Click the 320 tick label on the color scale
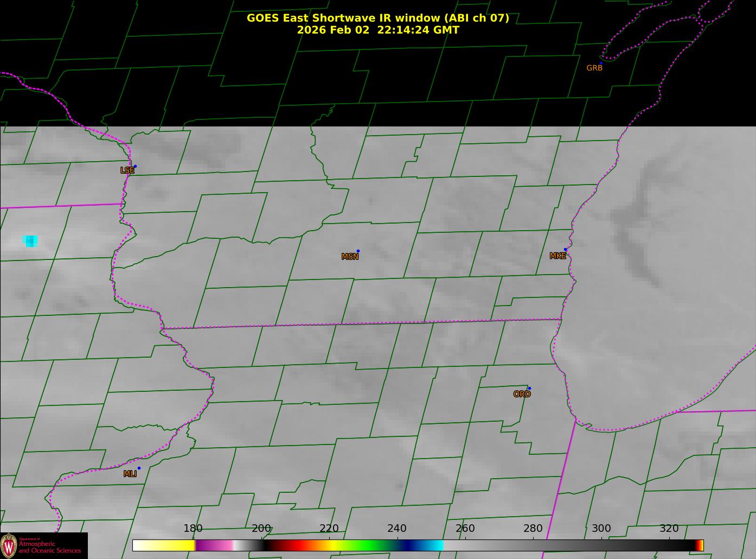This screenshot has height=559, width=756. tap(669, 529)
